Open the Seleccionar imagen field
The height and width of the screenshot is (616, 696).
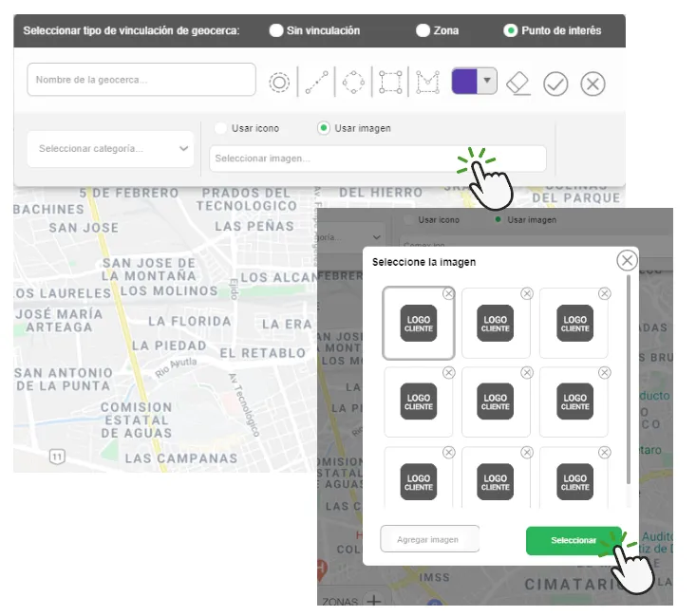coord(378,159)
